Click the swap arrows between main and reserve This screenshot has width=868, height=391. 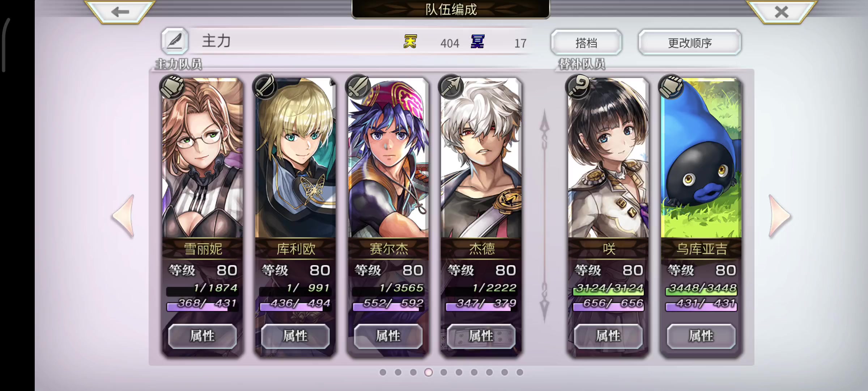(x=544, y=216)
